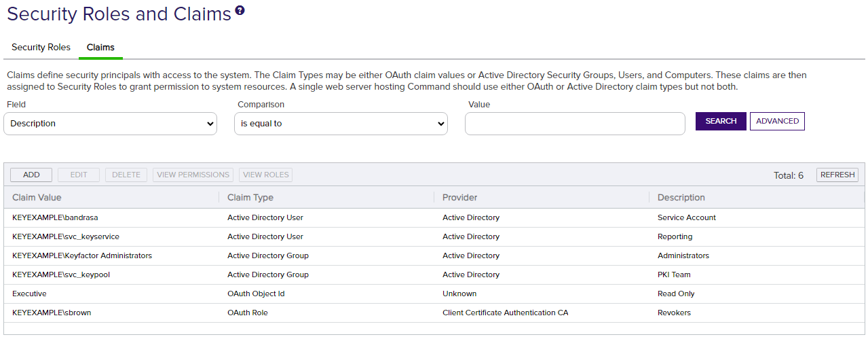
Task: Click the DELETE button in grid toolbar
Action: 126,175
